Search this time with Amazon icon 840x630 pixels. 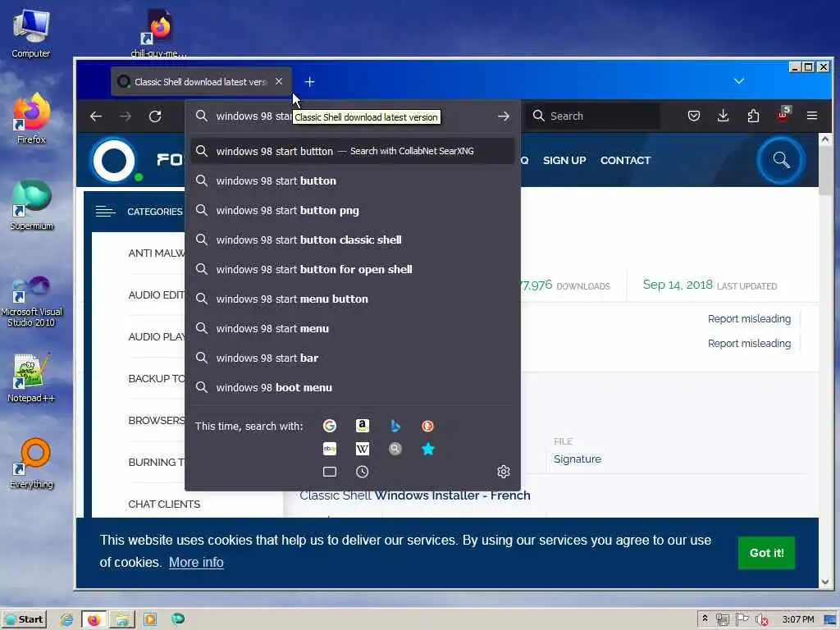[x=362, y=426]
